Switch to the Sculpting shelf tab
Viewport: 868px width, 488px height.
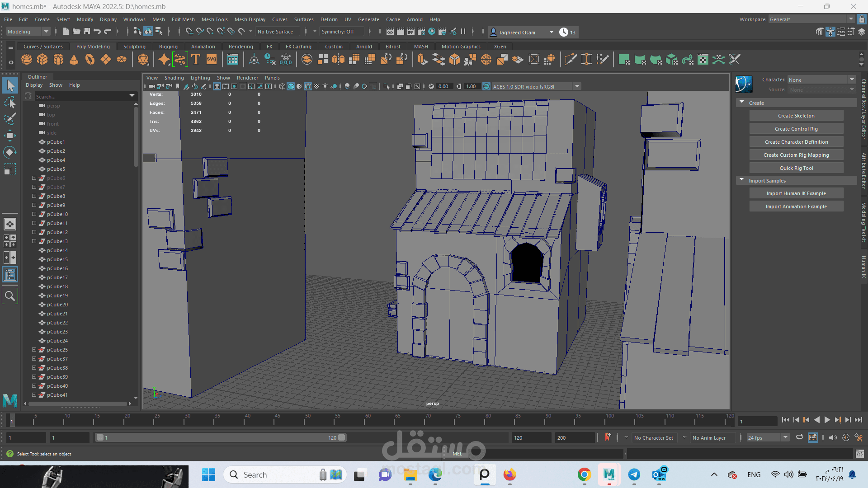[x=134, y=47]
